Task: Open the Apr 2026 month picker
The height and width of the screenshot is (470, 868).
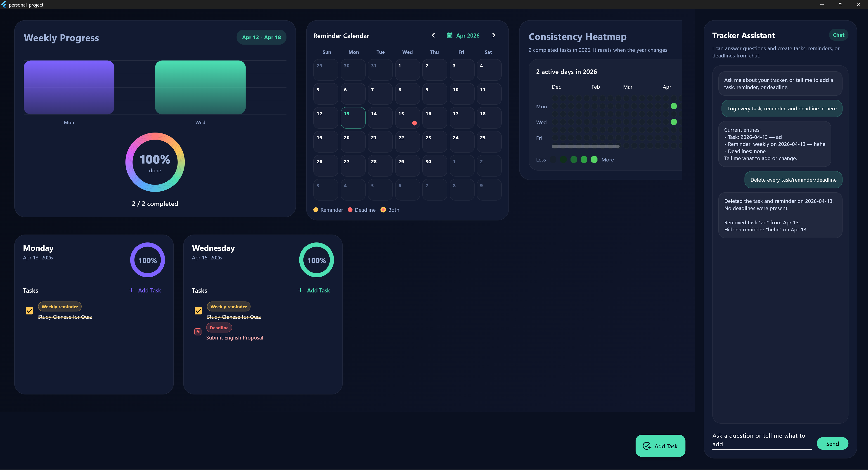Action: tap(467, 36)
